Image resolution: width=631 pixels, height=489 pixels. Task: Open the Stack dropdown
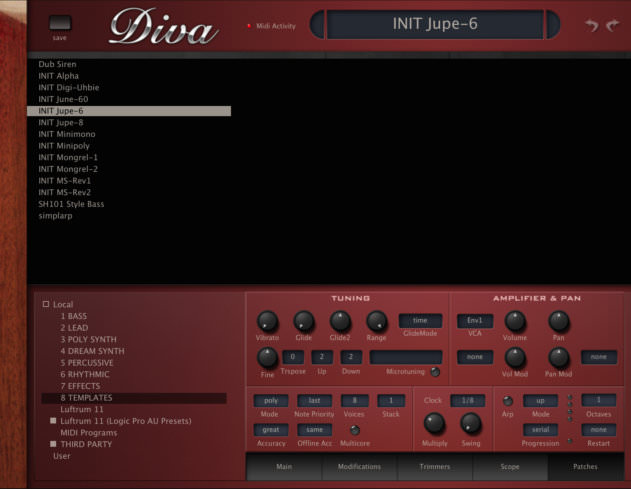391,400
